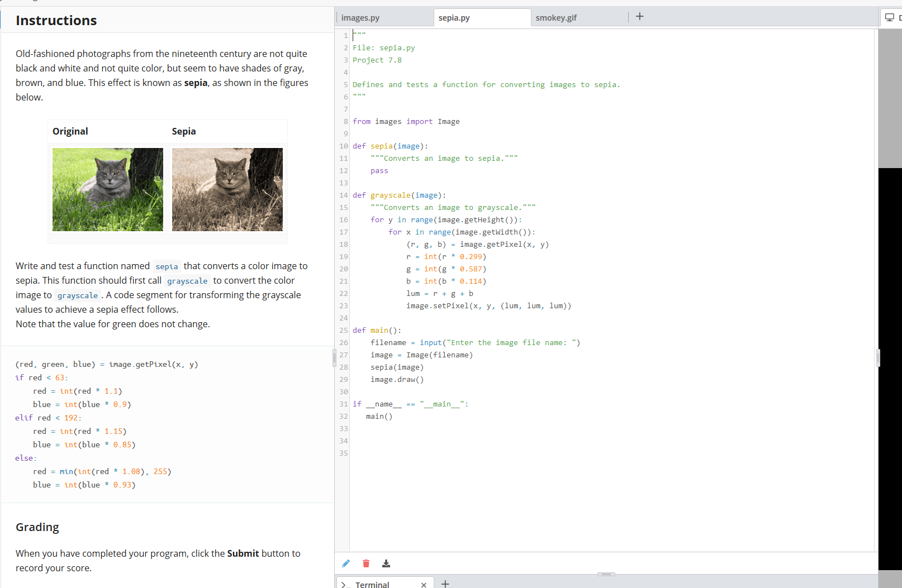Click the Sepia cat photo thumbnail
Screen dimensions: 902x588
click(x=227, y=189)
